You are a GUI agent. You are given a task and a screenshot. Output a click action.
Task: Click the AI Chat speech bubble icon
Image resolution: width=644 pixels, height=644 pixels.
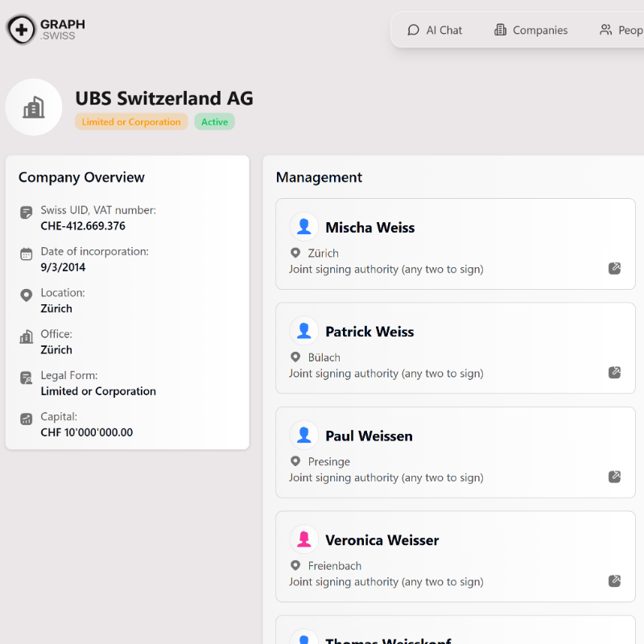413,30
